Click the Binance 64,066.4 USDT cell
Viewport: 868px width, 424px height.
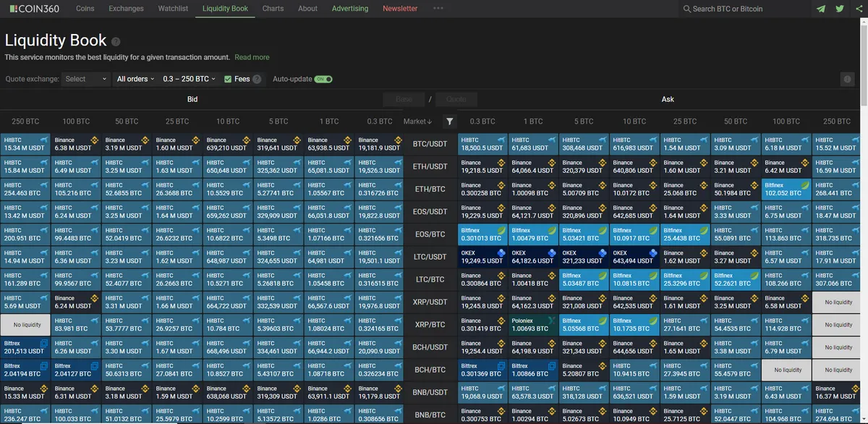tap(533, 166)
